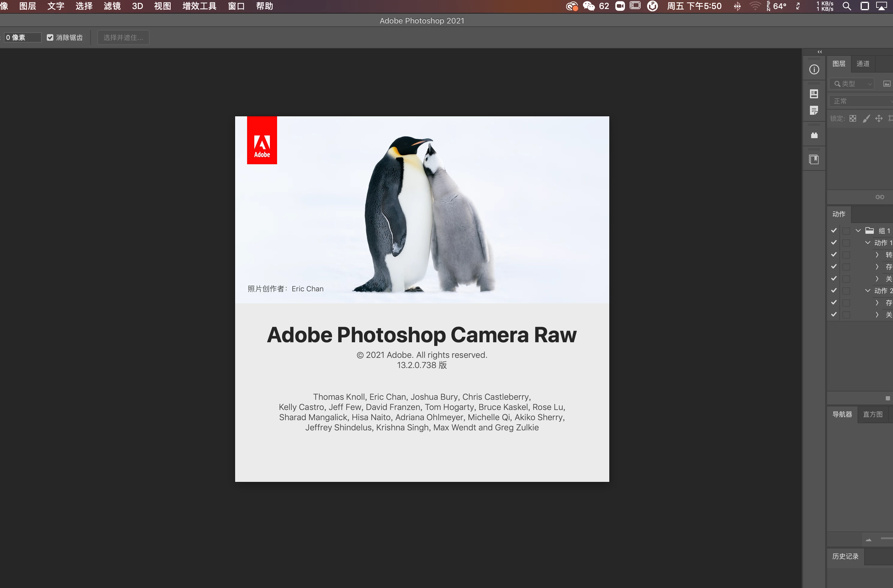The height and width of the screenshot is (588, 893).
Task: Switch to the 通道 tab
Action: [863, 63]
